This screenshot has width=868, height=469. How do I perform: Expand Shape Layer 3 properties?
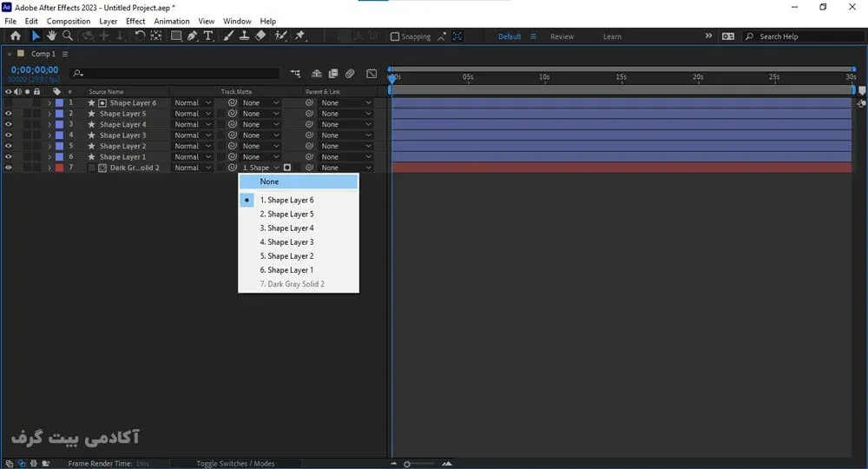click(x=49, y=135)
